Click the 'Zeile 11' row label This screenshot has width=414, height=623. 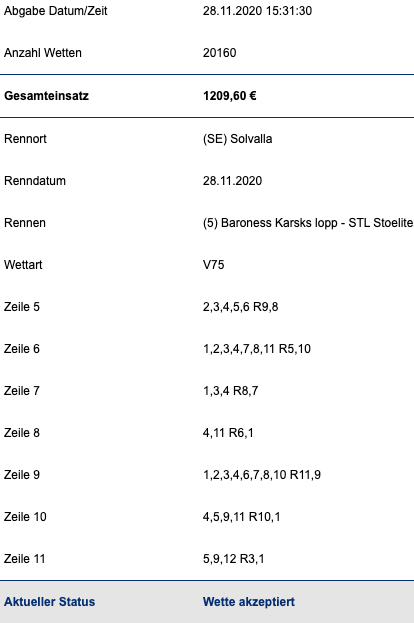click(x=25, y=559)
